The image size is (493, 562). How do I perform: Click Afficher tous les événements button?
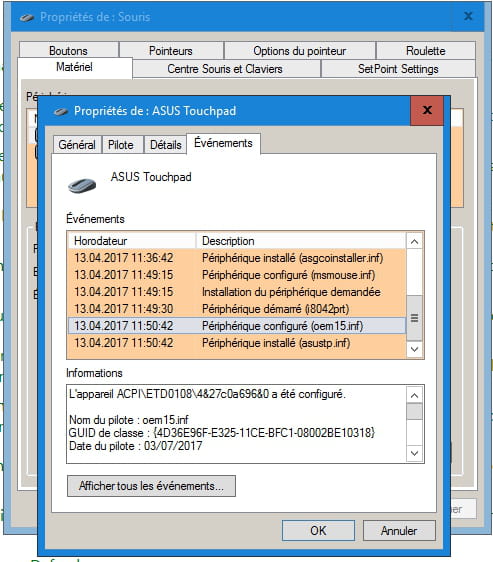point(151,486)
